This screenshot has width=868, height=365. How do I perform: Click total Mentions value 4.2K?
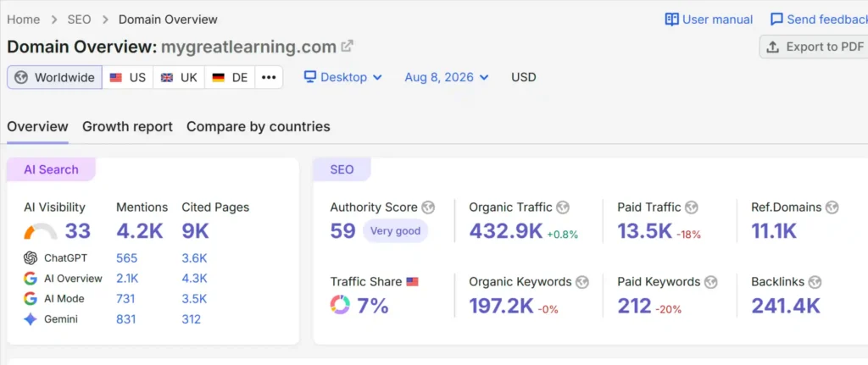[x=140, y=231]
